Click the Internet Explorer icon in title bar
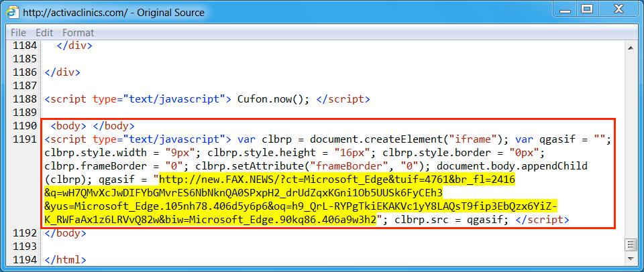Screen dimensions: 644x272 (x=12, y=12)
